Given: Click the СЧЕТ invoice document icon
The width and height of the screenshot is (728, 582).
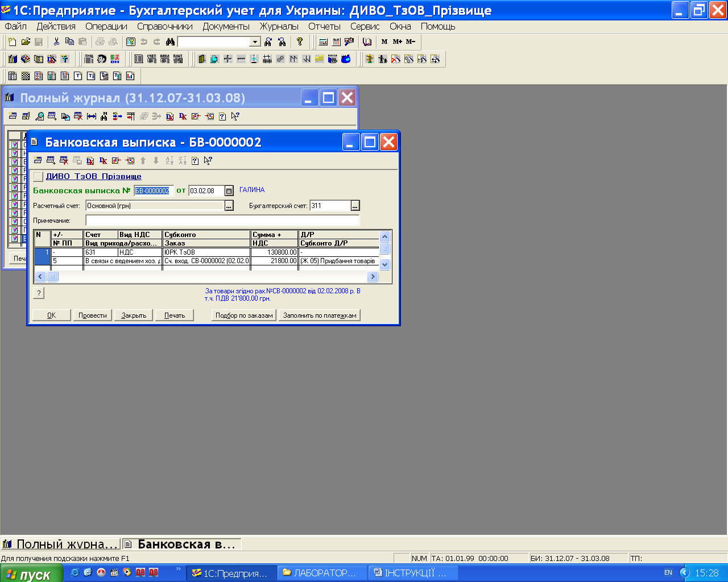Looking at the screenshot, I should click(x=152, y=59).
